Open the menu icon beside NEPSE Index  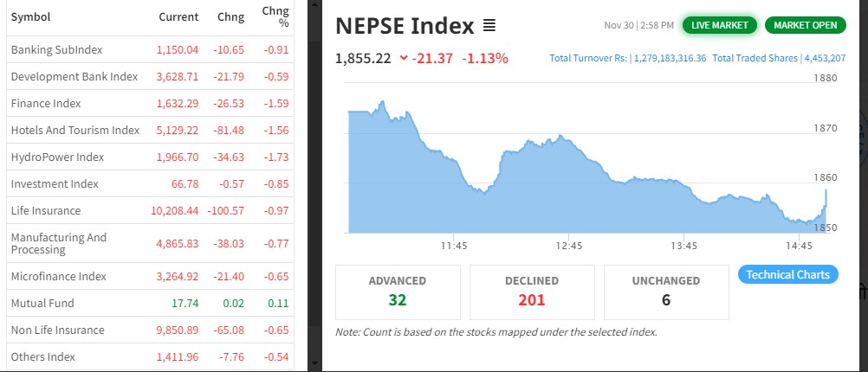click(489, 26)
